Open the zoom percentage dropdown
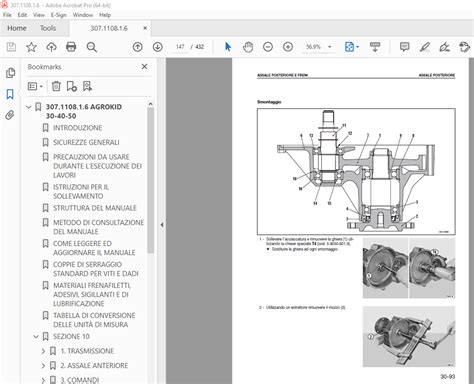This screenshot has width=474, height=384. pyautogui.click(x=330, y=47)
